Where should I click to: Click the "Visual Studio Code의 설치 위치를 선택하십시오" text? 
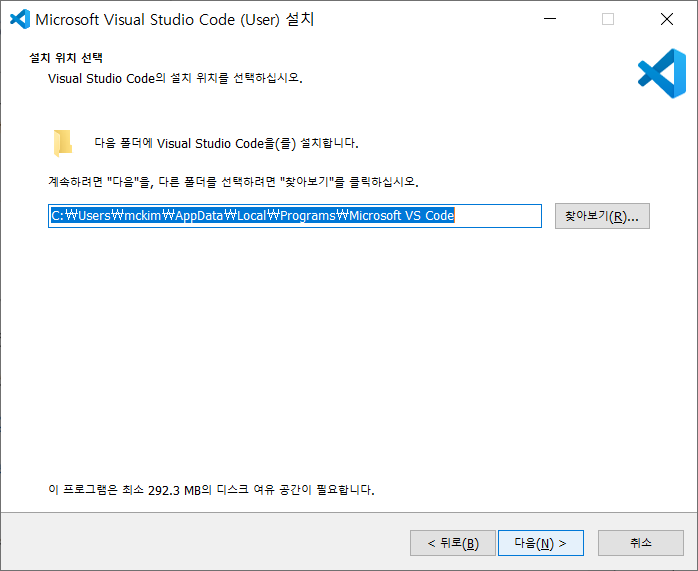(175, 78)
